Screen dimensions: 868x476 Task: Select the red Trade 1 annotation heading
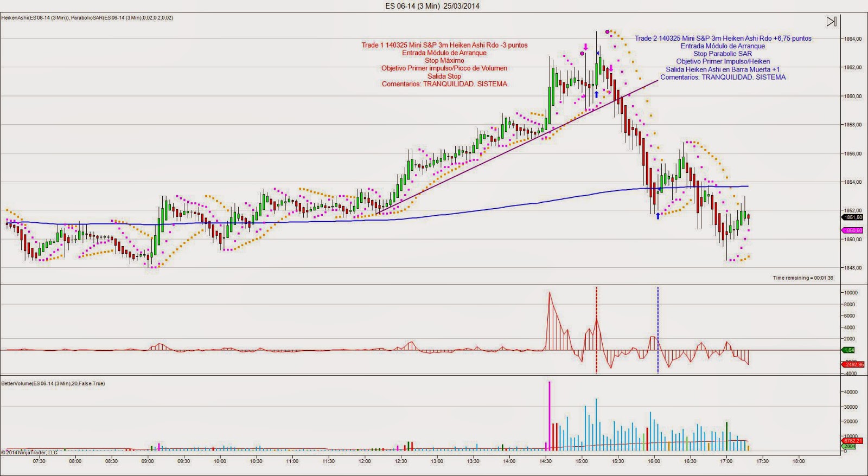coord(444,45)
